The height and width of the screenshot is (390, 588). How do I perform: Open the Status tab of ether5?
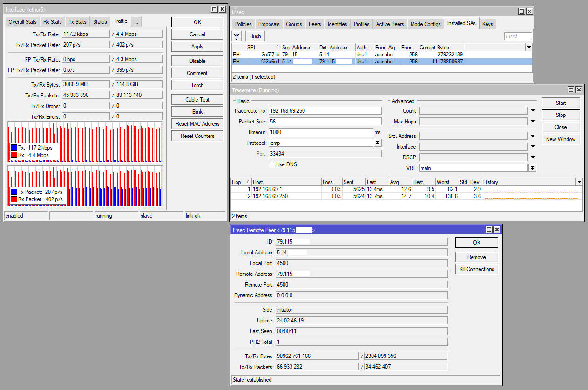pyautogui.click(x=100, y=22)
